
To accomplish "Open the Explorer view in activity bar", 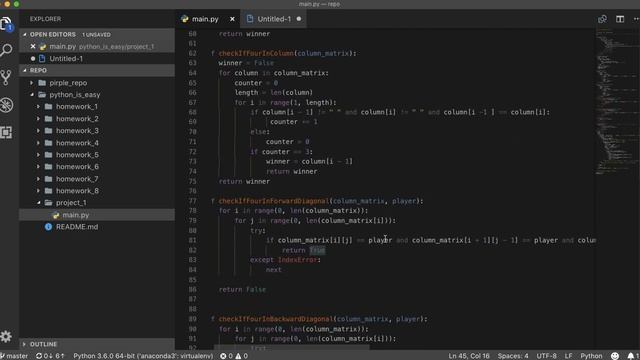I will pyautogui.click(x=7, y=24).
